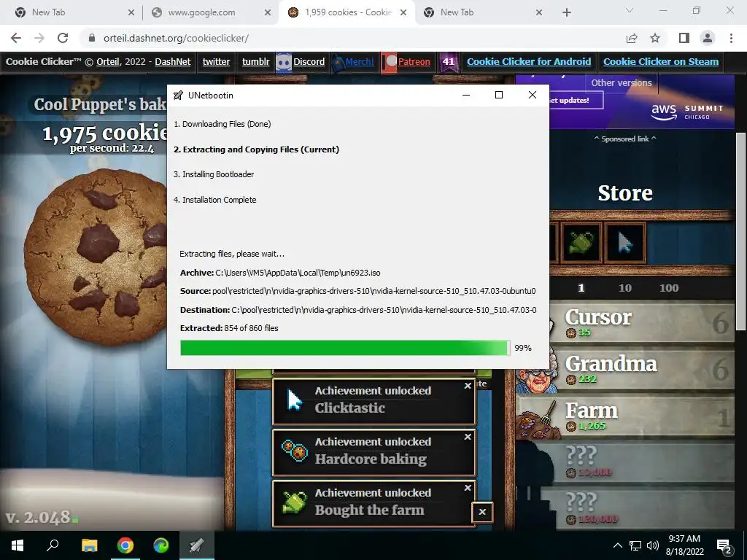Buy the watering can upgrade in Store
The width and height of the screenshot is (747, 560).
tap(581, 242)
